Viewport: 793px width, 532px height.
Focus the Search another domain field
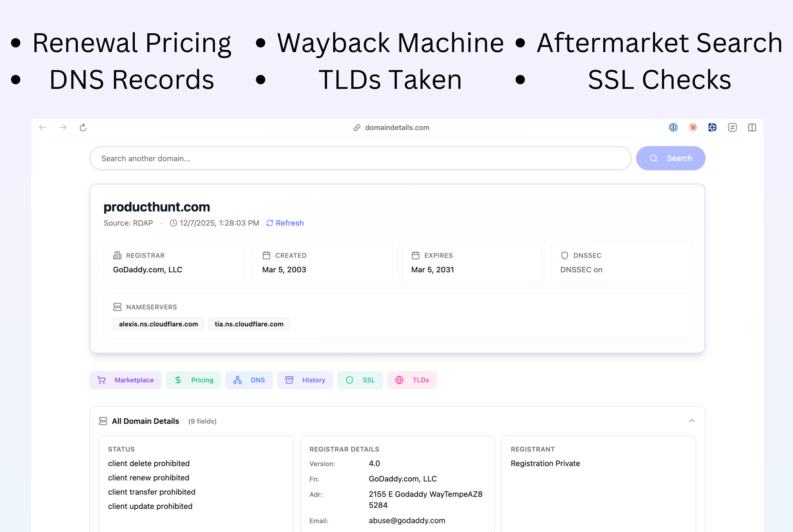point(360,159)
